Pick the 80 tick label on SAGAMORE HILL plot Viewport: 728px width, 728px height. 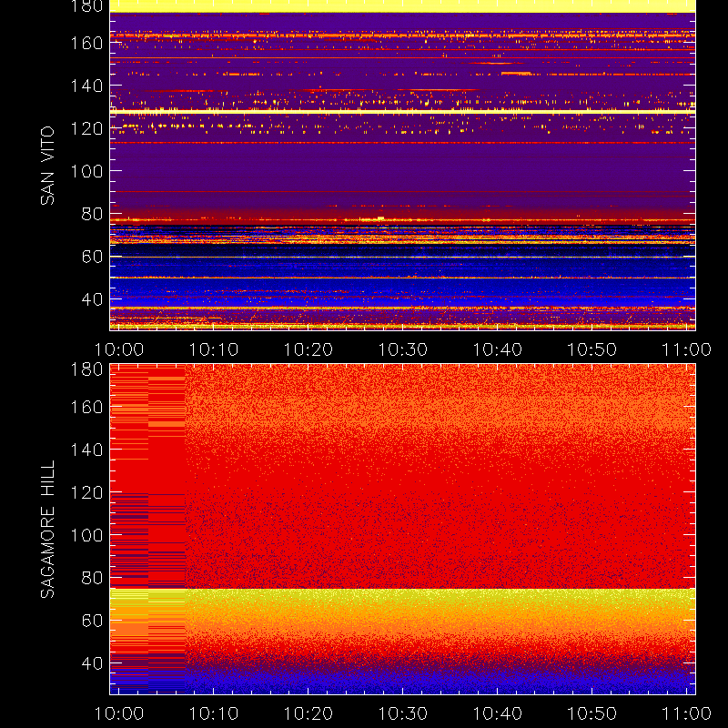93,578
